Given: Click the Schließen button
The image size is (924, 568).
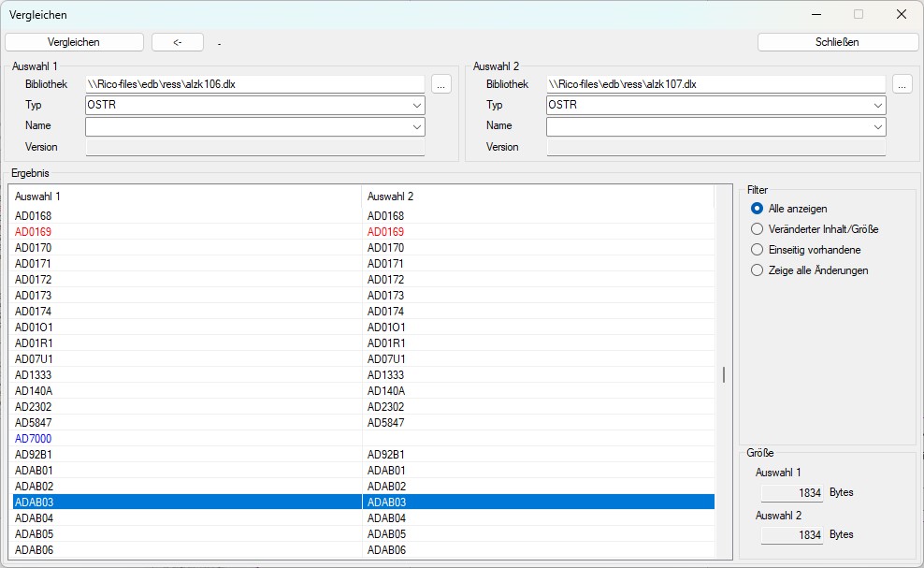Looking at the screenshot, I should point(837,42).
